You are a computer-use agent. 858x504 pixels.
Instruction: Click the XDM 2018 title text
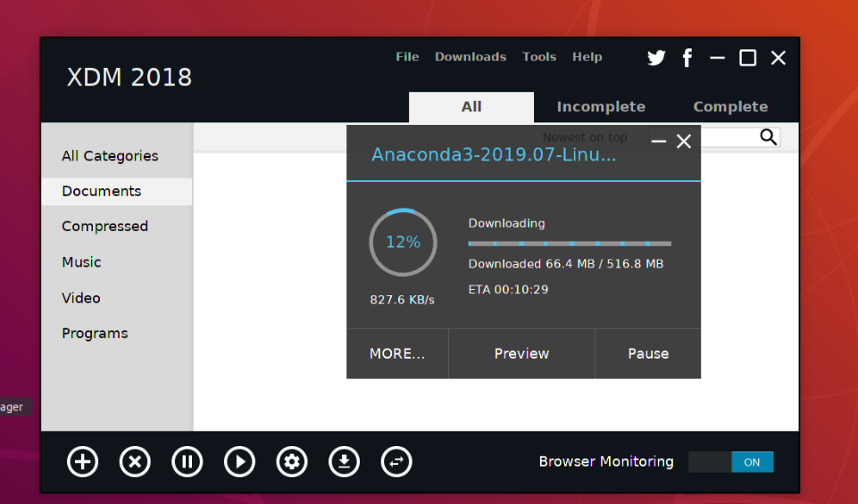click(x=129, y=78)
